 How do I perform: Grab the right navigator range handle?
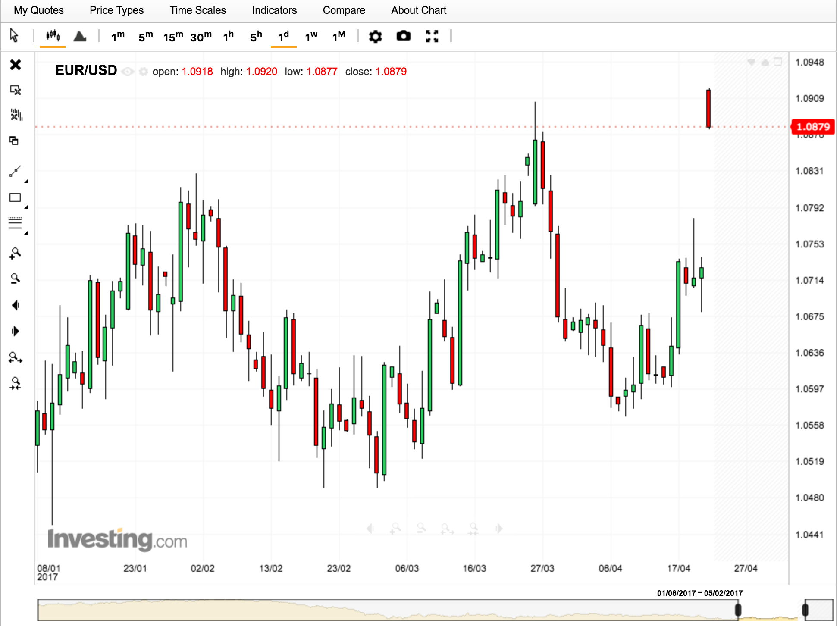(805, 610)
